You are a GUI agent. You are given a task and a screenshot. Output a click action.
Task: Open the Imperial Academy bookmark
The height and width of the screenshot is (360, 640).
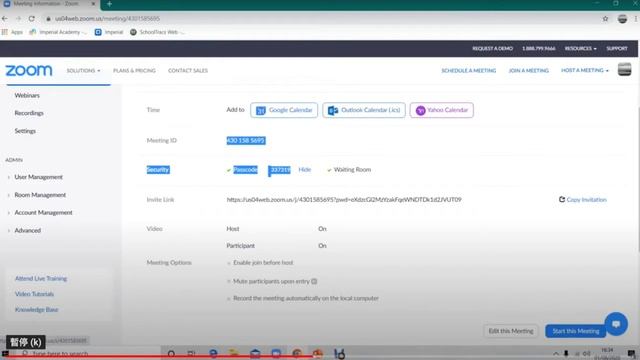pyautogui.click(x=58, y=32)
